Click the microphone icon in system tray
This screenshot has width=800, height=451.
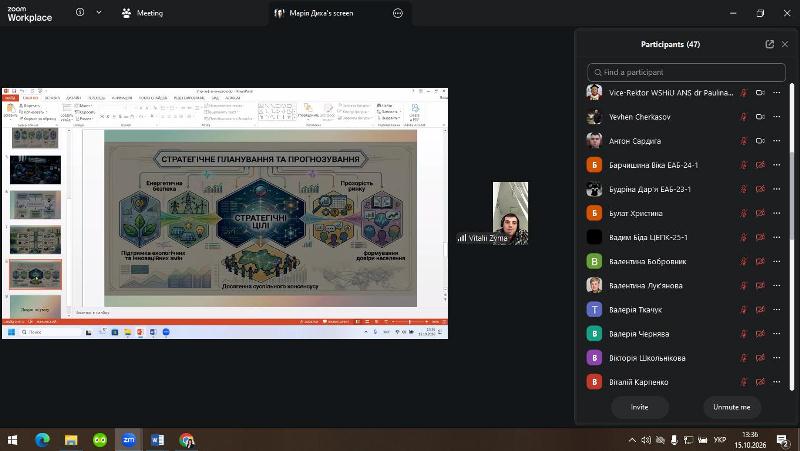tap(674, 440)
